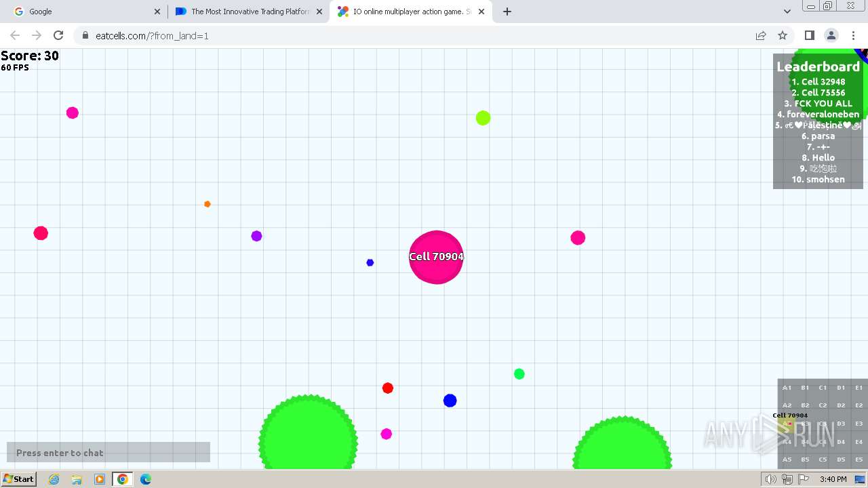The height and width of the screenshot is (488, 868).
Task: Click minimap sector E5
Action: [859, 460]
